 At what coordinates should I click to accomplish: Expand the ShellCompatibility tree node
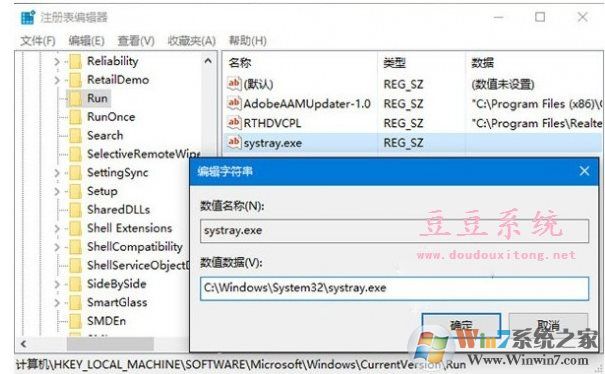tap(57, 247)
